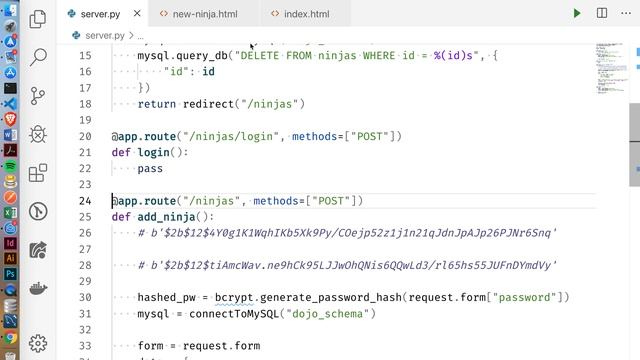Run the Python file with the play button
The width and height of the screenshot is (640, 360).
(x=577, y=13)
